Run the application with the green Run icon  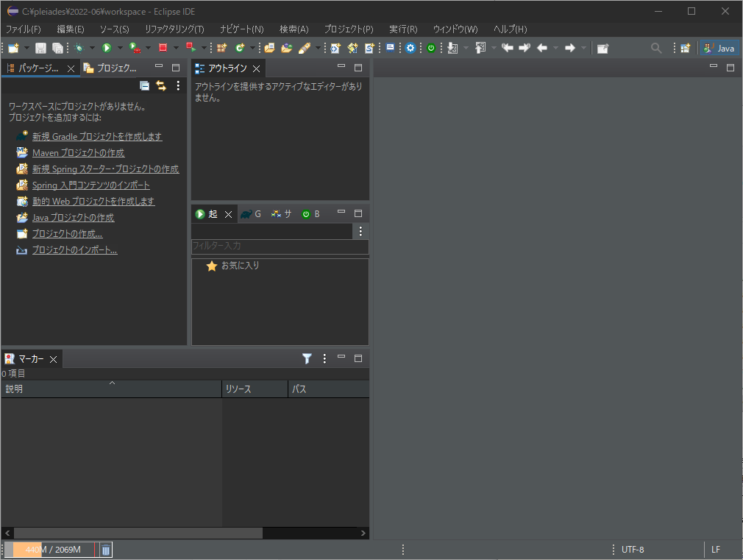point(107,47)
